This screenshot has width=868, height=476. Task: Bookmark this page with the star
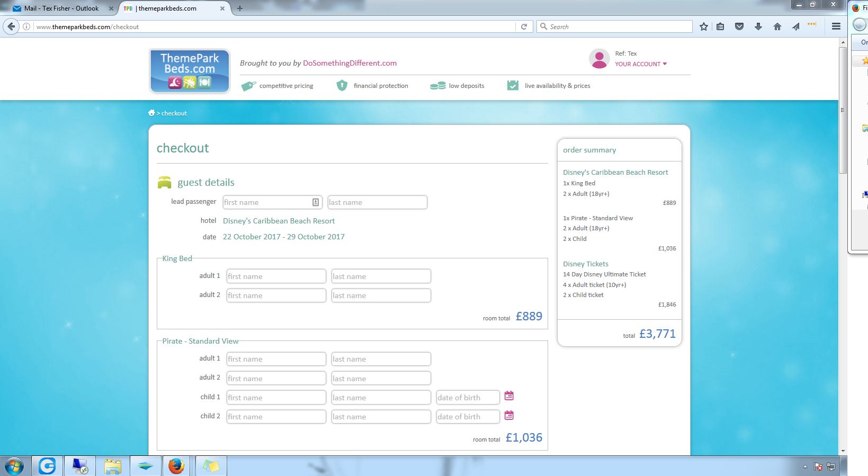click(x=703, y=26)
